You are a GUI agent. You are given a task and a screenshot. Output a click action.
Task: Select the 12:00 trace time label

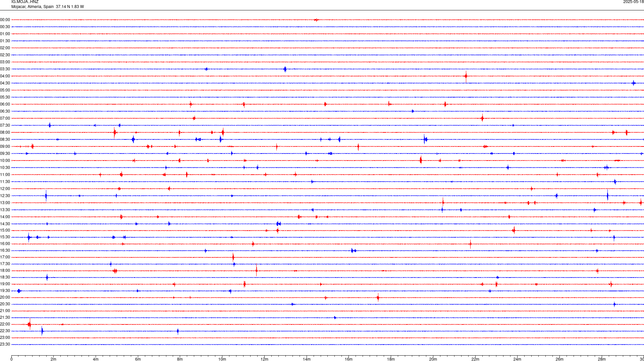pos(5,189)
